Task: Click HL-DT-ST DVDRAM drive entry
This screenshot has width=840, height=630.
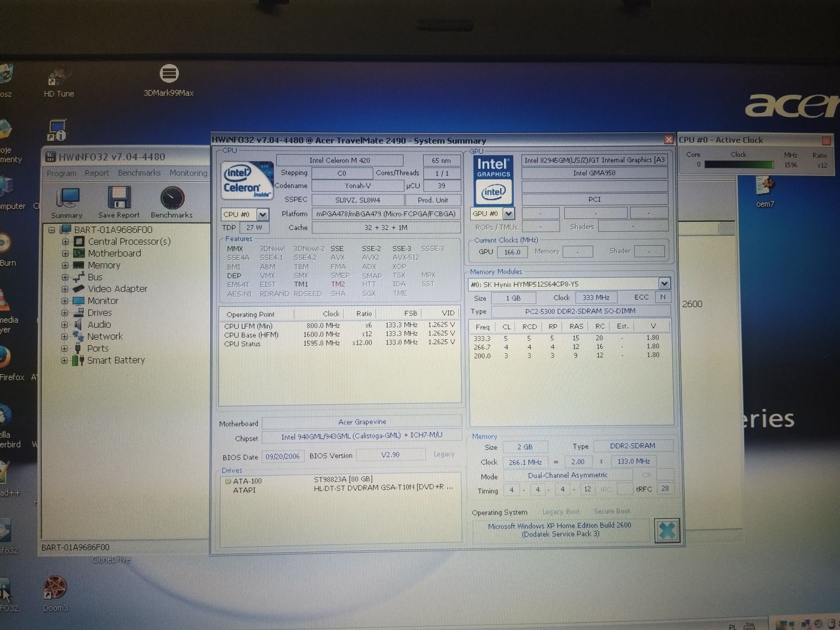Action: tap(383, 488)
